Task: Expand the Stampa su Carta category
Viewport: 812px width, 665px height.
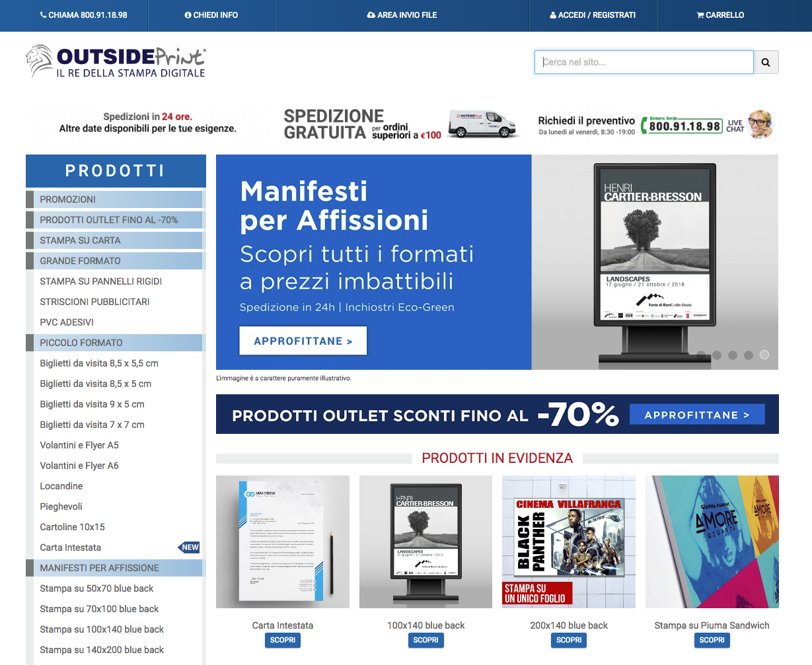Action: [114, 240]
